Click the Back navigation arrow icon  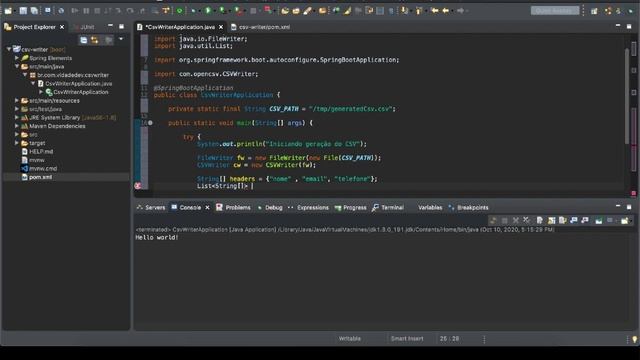(446, 11)
